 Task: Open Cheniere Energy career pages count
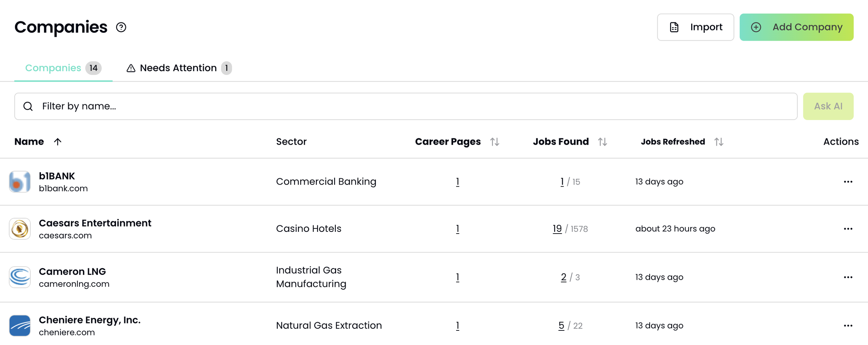click(458, 326)
